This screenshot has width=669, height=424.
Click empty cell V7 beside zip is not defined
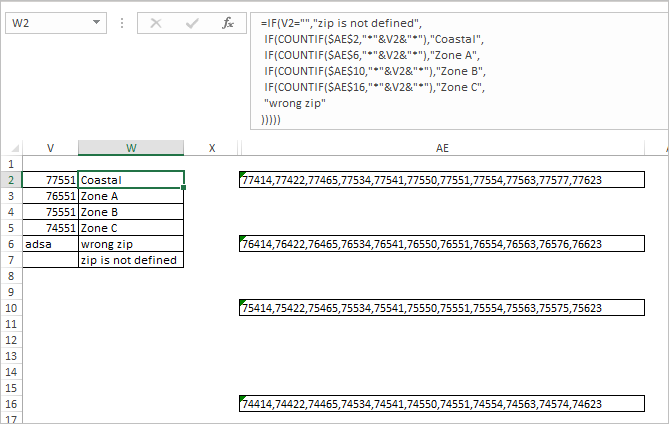(50, 260)
